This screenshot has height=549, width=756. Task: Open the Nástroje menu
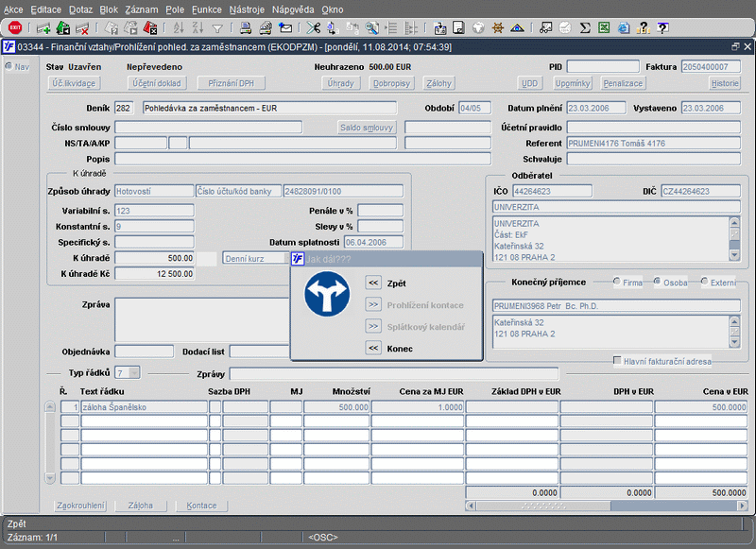coord(246,9)
